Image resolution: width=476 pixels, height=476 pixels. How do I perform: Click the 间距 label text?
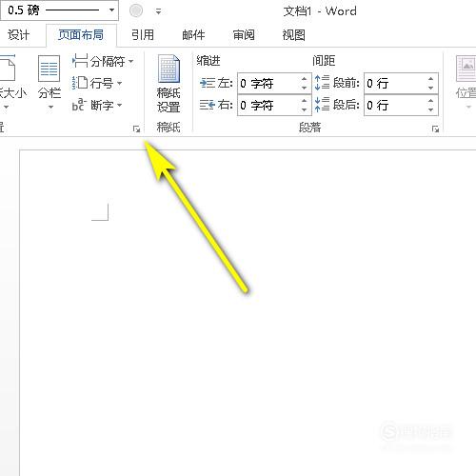324,61
